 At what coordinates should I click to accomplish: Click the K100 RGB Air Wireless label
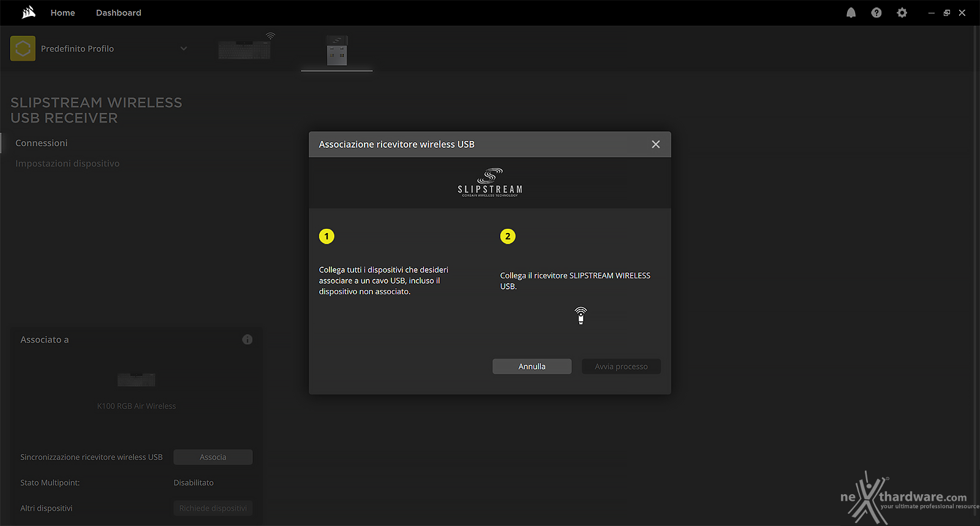(137, 406)
